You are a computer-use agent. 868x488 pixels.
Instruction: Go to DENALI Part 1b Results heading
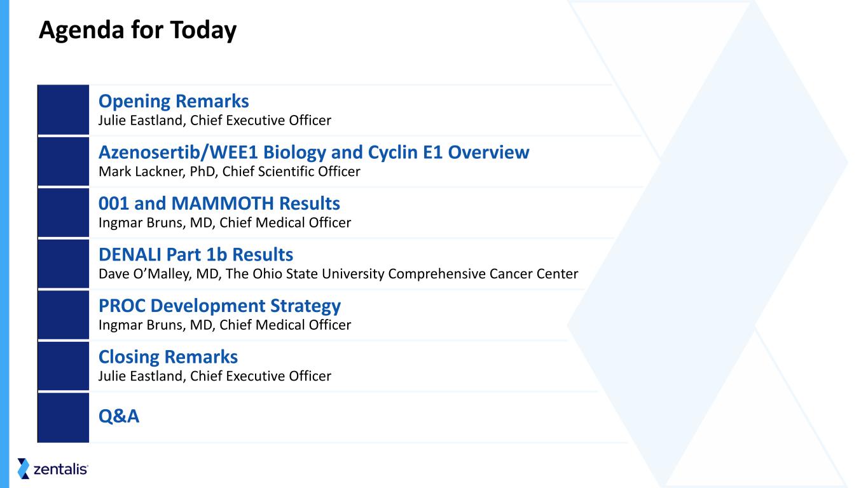196,255
